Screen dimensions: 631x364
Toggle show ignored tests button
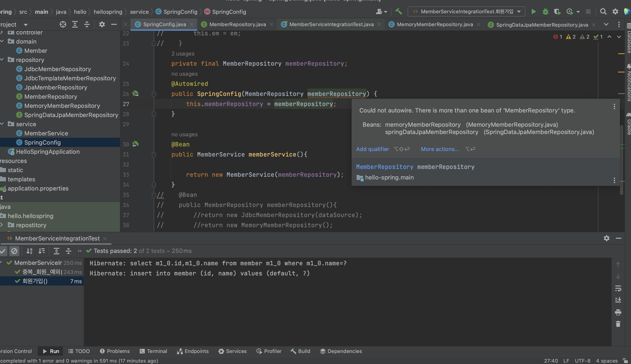[x=14, y=251]
